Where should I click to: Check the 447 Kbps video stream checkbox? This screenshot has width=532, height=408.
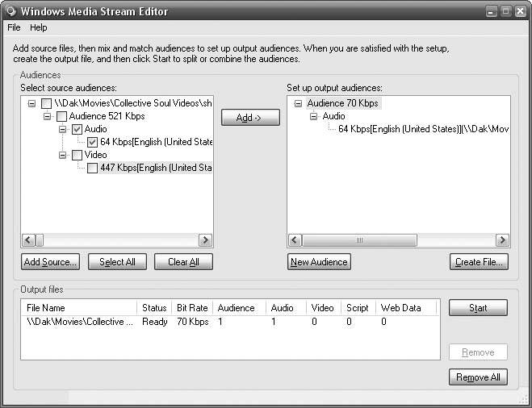point(93,168)
